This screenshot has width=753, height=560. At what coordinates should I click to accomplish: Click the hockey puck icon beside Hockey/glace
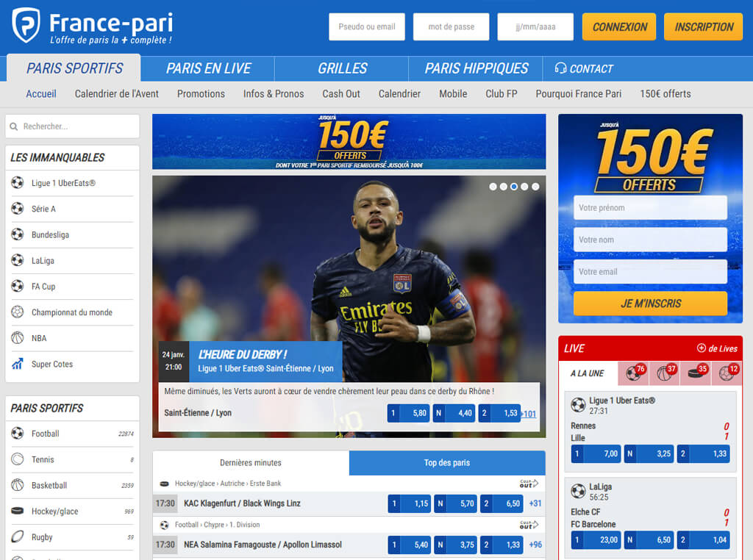[18, 511]
